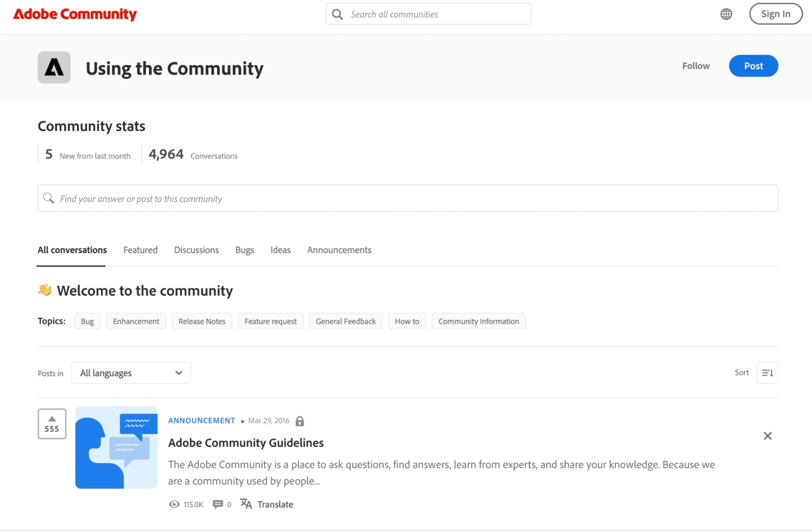Select the Bugs tab
Image resolution: width=812 pixels, height=531 pixels.
[245, 250]
